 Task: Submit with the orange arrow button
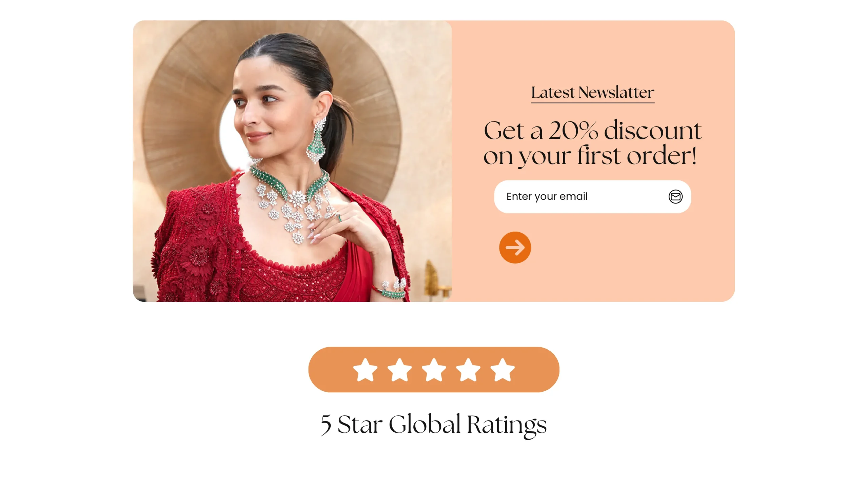click(515, 248)
